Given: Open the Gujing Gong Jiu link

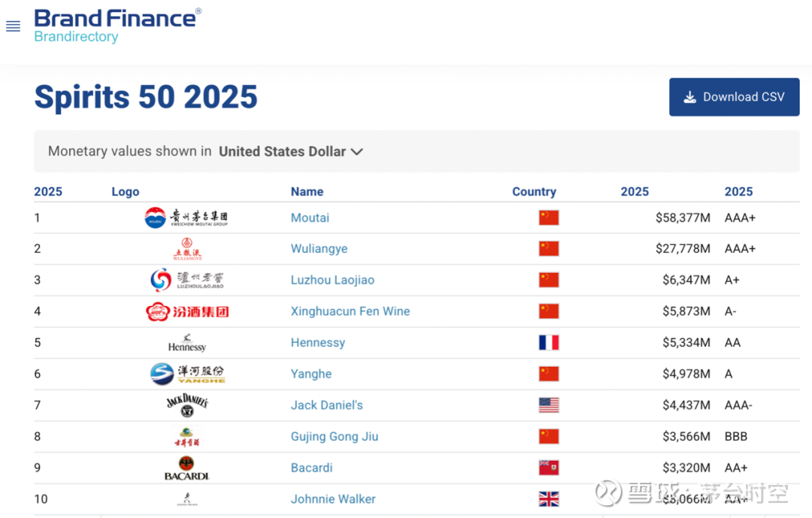Looking at the screenshot, I should [335, 436].
